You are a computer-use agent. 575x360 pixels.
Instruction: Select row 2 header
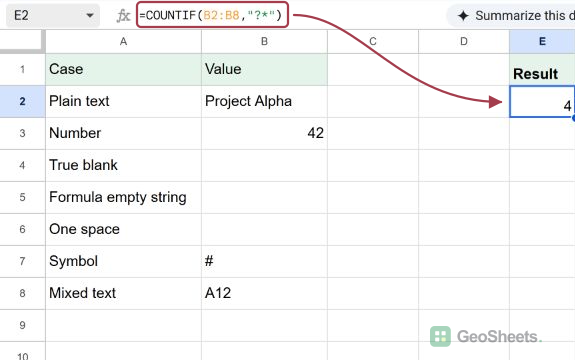[22, 101]
